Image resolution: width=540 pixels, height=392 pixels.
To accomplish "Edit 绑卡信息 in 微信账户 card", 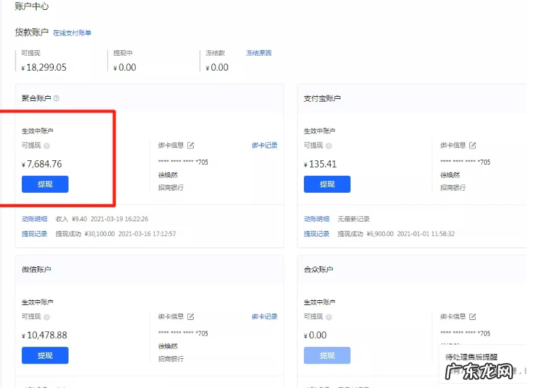I will click(x=190, y=316).
